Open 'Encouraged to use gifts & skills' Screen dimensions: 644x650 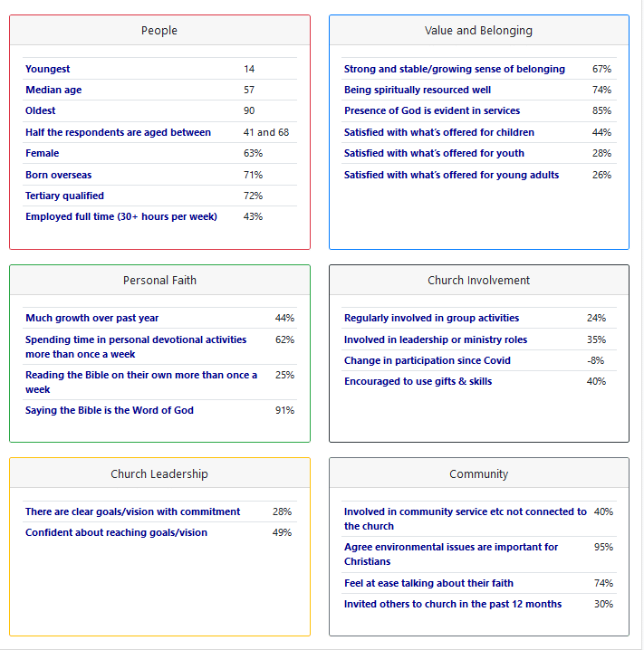(418, 381)
